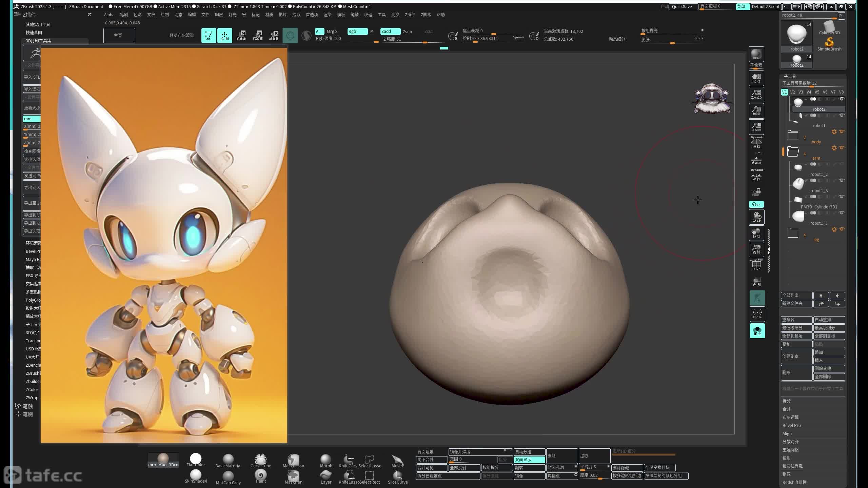Click the Home (主页) button
Screen dimensions: 868x488
[119, 35]
